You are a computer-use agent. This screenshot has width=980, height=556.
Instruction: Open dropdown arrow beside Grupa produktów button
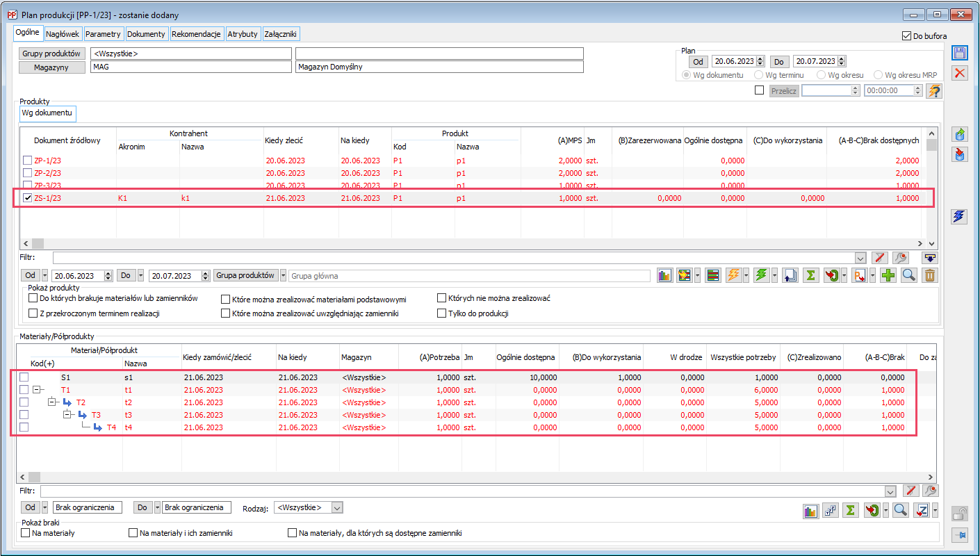[284, 275]
